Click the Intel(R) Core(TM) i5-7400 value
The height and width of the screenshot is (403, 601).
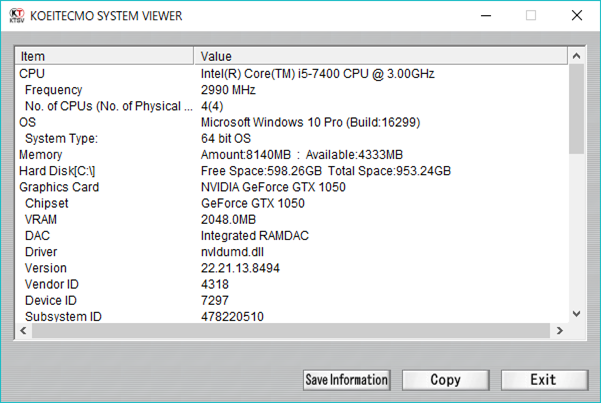pos(318,74)
